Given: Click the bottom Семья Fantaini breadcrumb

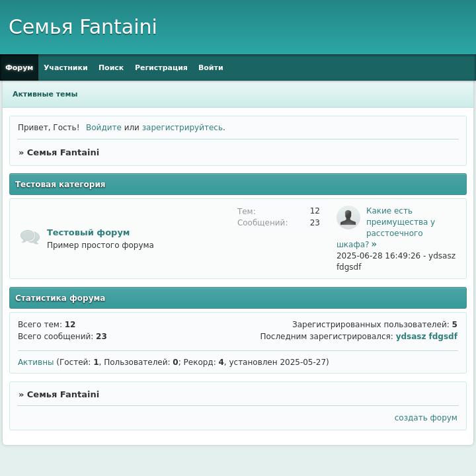Looking at the screenshot, I should [x=63, y=395].
